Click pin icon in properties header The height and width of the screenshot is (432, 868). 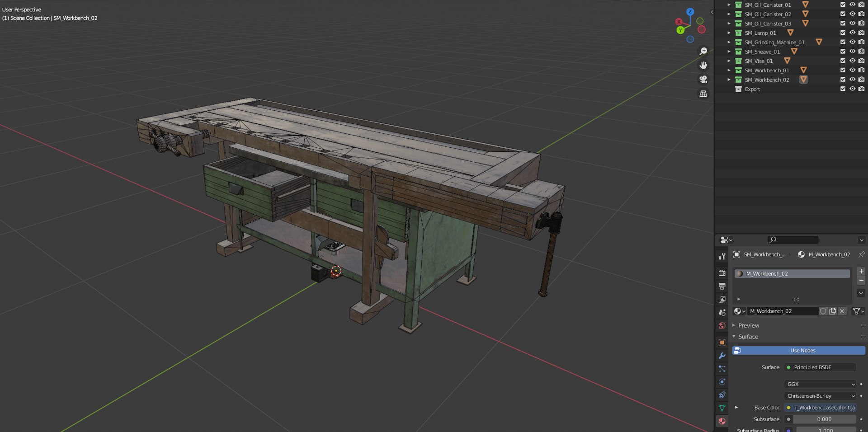(x=861, y=254)
